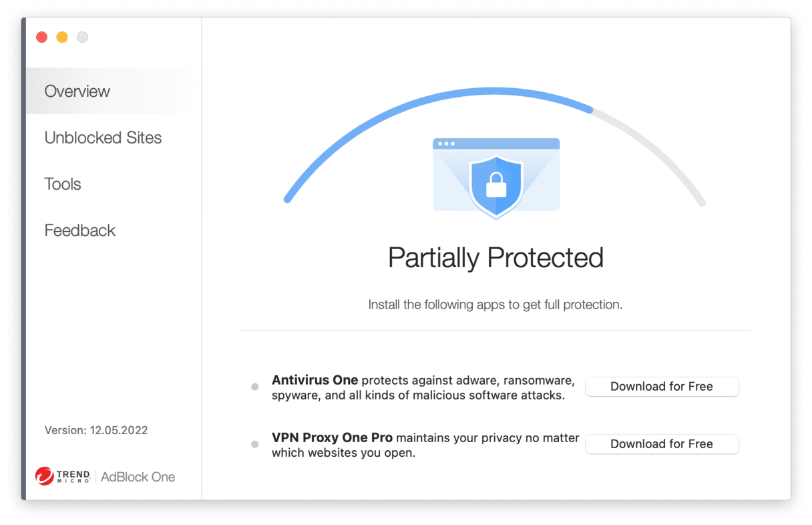Click the gray dot beside VPN Proxy One Pro
The image size is (812, 525).
click(x=254, y=444)
